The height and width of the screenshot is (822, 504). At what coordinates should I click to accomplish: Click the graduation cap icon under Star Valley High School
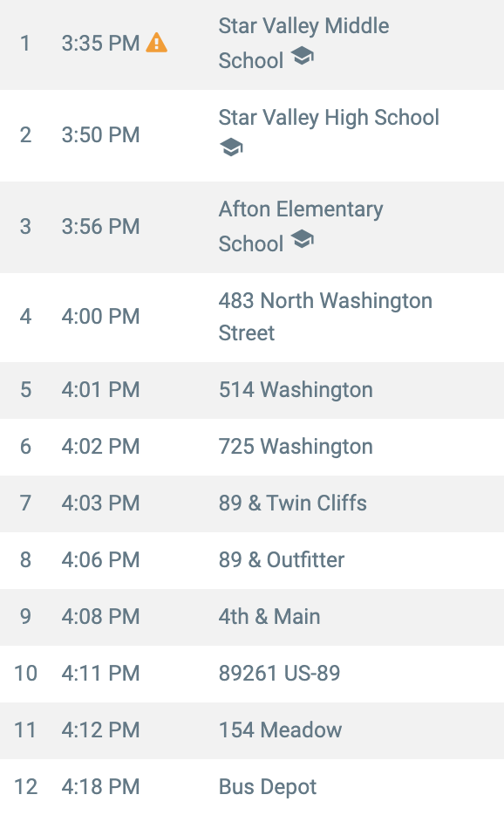click(231, 147)
